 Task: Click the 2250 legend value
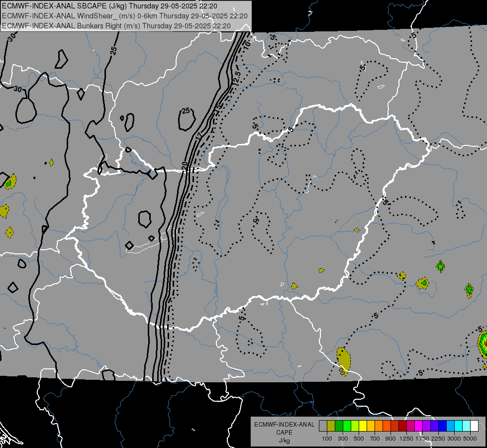tap(438, 439)
